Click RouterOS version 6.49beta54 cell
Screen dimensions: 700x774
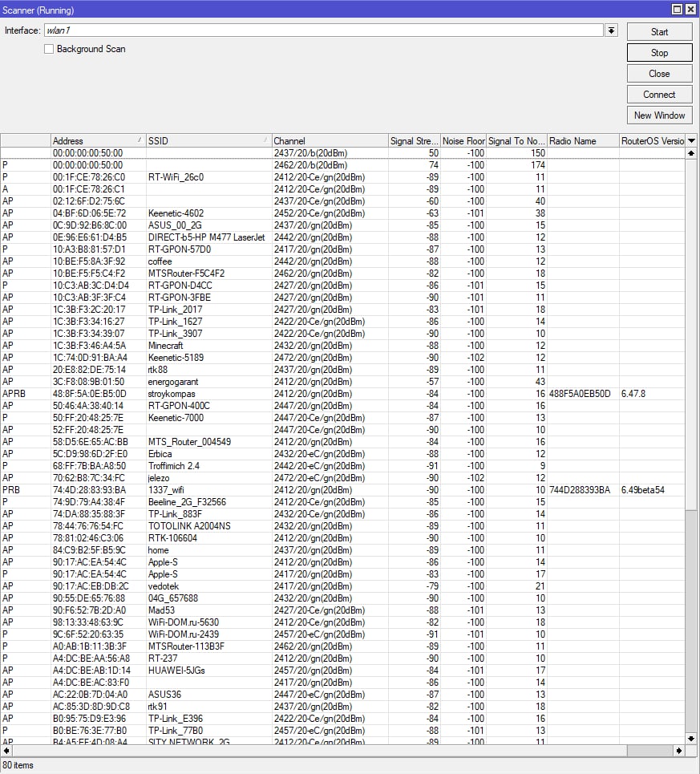[x=643, y=490]
